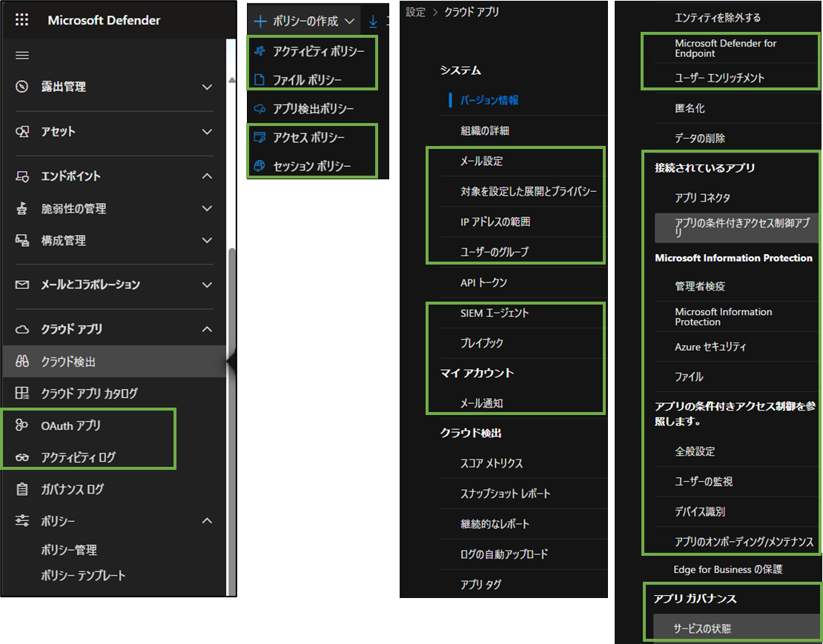823x644 pixels.
Task: Open メール設定 settings page
Action: [481, 161]
